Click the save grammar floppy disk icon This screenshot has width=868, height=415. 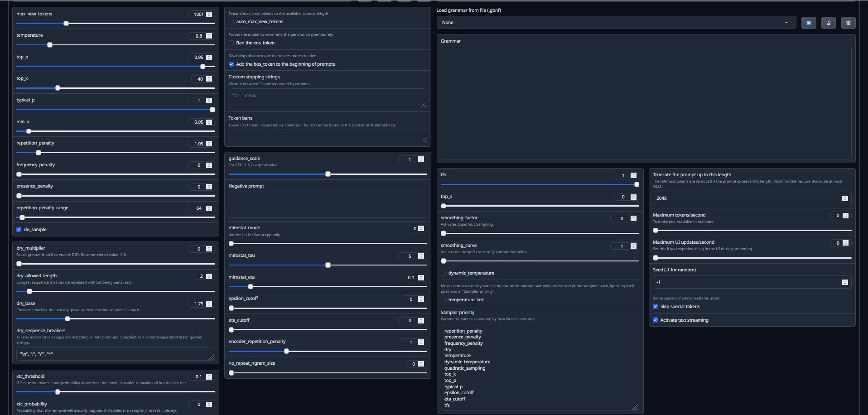828,23
